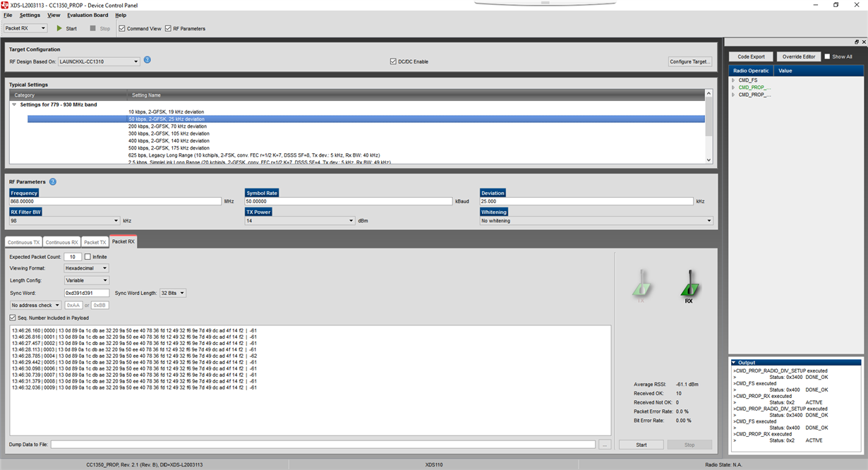The width and height of the screenshot is (868, 470).
Task: Toggle DC/DC Enable checkbox
Action: 393,61
